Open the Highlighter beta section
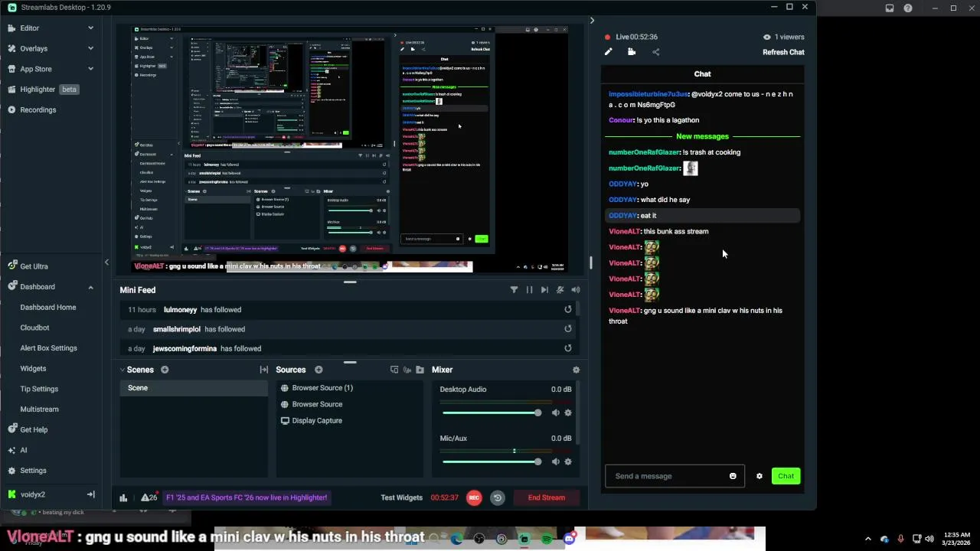The image size is (980, 551). pyautogui.click(x=43, y=90)
